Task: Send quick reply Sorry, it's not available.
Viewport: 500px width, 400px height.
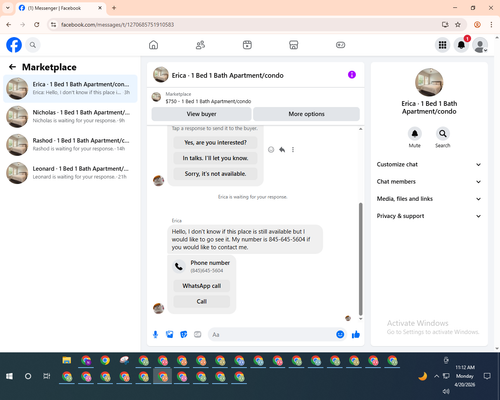Action: click(215, 174)
